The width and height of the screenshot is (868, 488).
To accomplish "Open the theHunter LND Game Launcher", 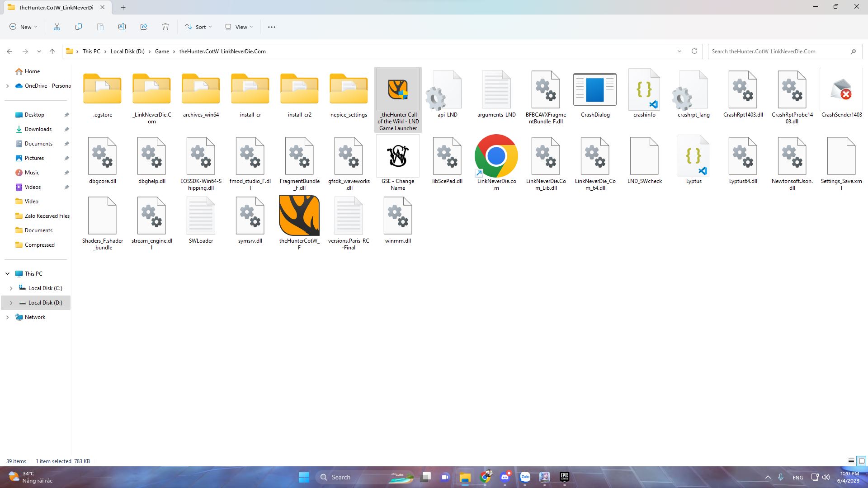I will (x=397, y=90).
